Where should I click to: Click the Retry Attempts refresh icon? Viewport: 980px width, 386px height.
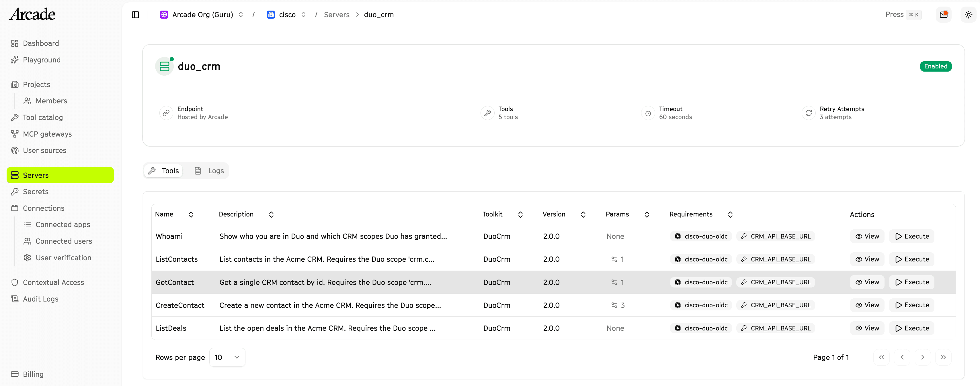click(x=809, y=113)
